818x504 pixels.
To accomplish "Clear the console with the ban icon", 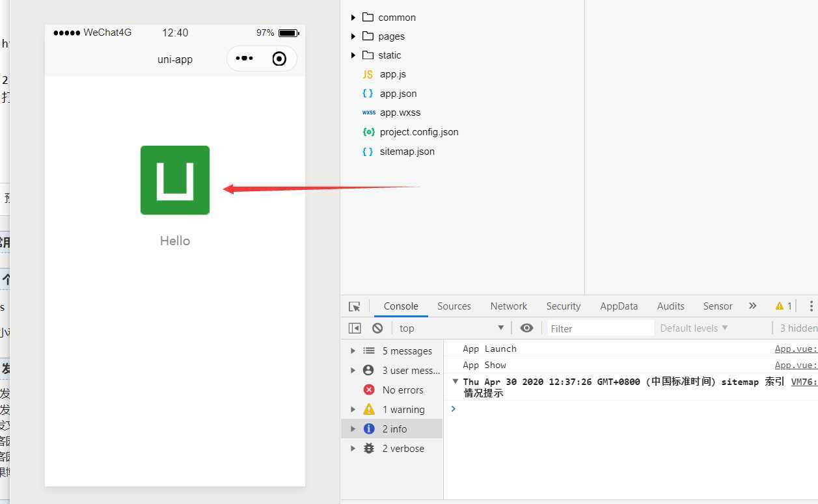I will [377, 328].
